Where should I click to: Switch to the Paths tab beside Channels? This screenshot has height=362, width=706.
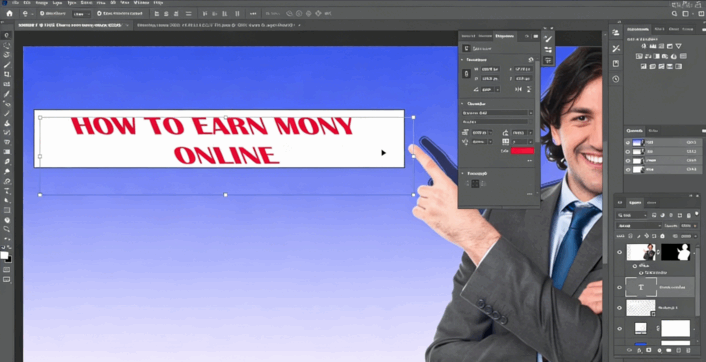653,131
